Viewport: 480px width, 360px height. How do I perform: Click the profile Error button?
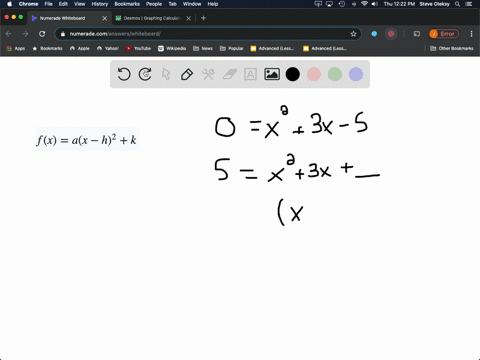[x=444, y=34]
